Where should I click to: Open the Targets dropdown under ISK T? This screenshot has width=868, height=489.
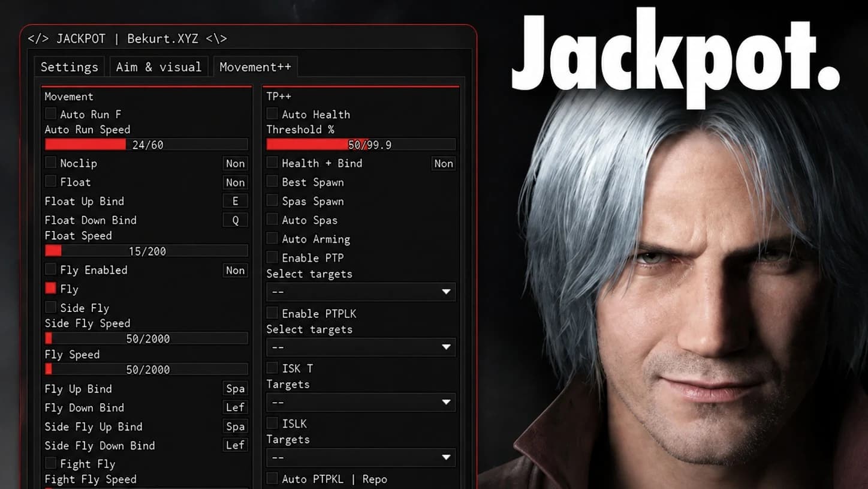click(361, 402)
